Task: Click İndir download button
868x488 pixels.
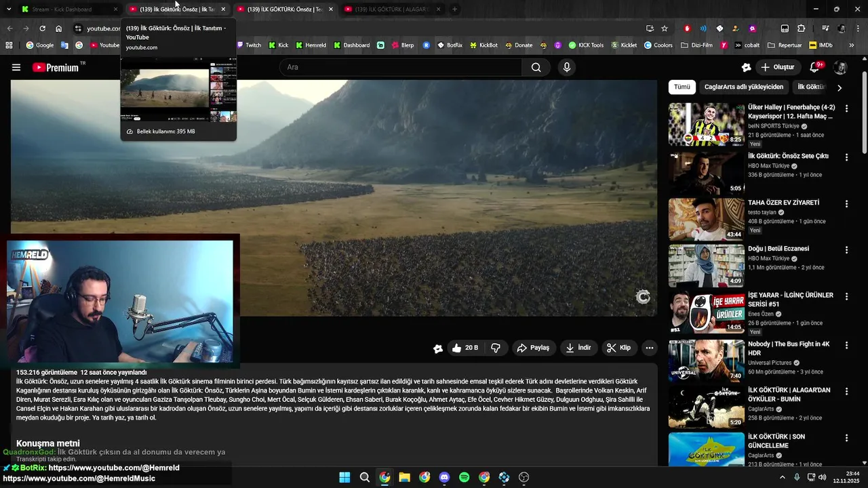Action: tap(578, 348)
